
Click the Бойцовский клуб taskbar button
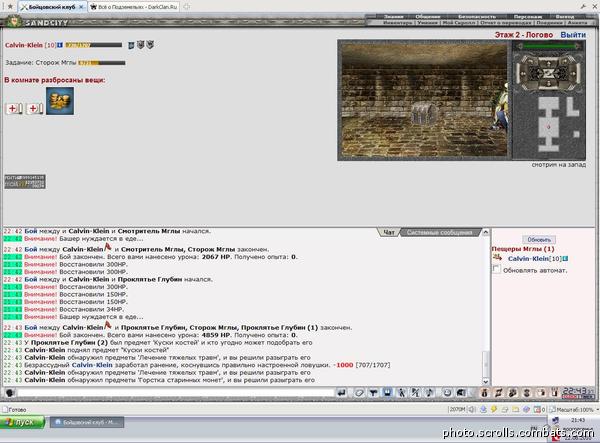[x=87, y=422]
